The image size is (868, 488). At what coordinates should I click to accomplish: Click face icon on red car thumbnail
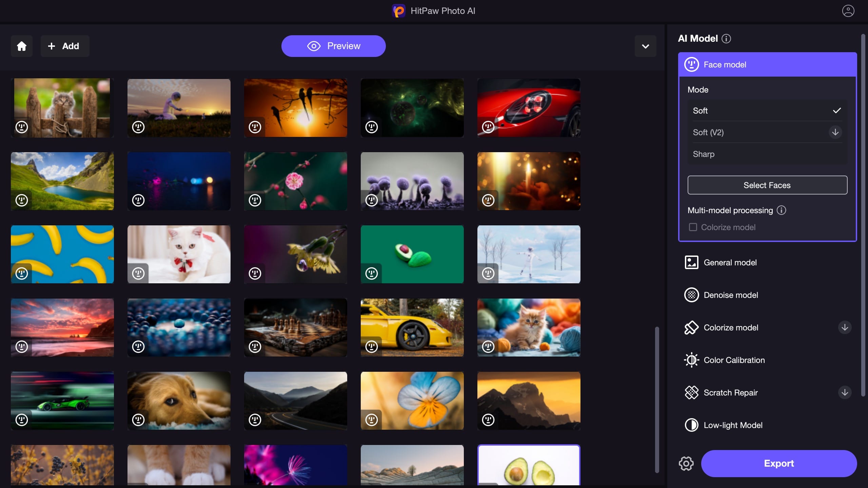click(x=488, y=127)
